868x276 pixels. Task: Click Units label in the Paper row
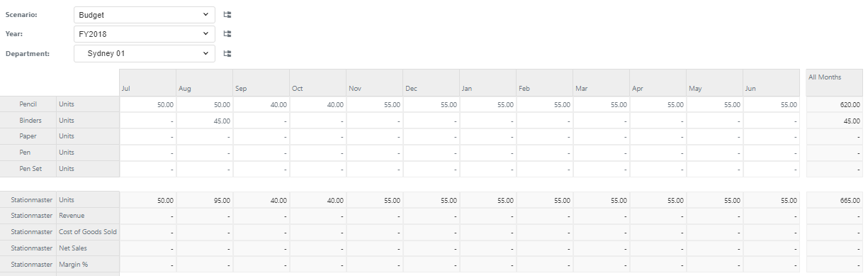click(88, 136)
